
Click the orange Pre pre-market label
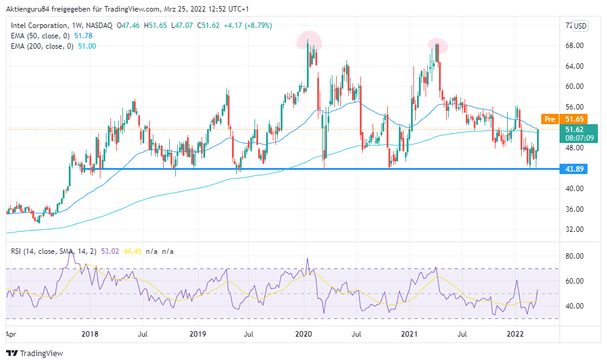(x=550, y=119)
